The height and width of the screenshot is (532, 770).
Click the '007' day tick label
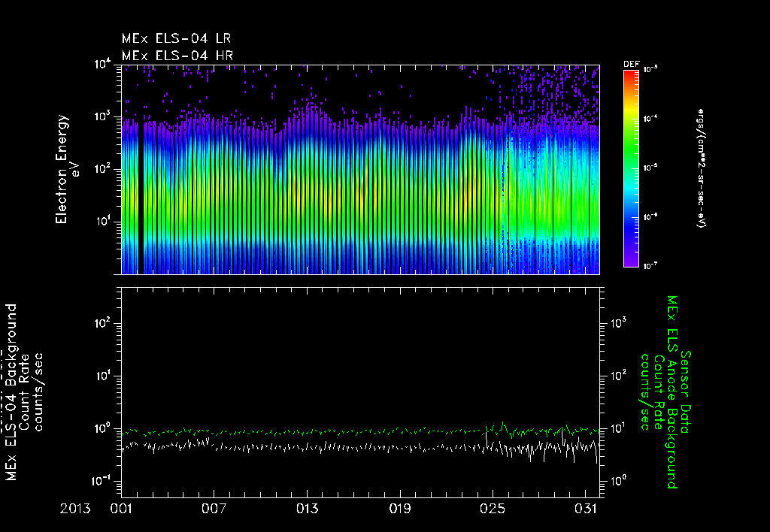[214, 509]
